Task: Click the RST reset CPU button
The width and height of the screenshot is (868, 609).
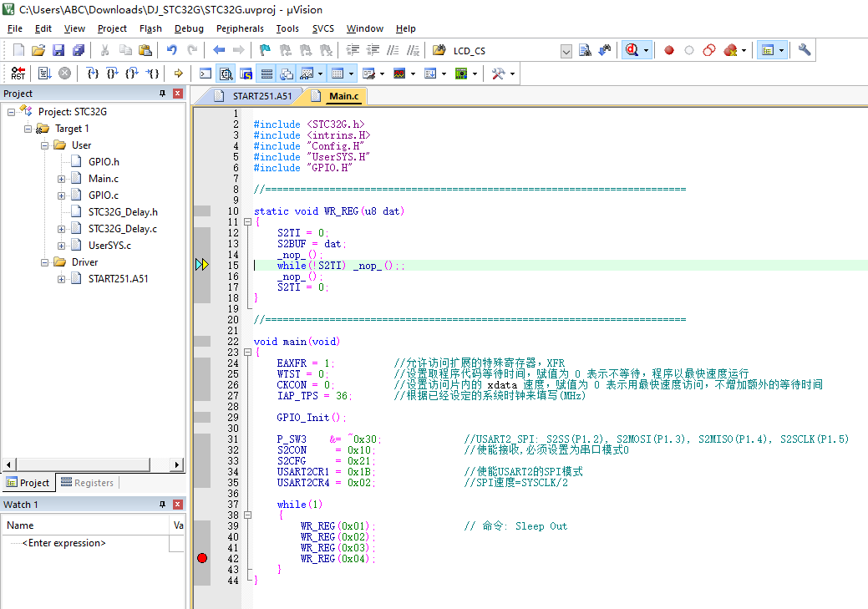Action: [18, 74]
